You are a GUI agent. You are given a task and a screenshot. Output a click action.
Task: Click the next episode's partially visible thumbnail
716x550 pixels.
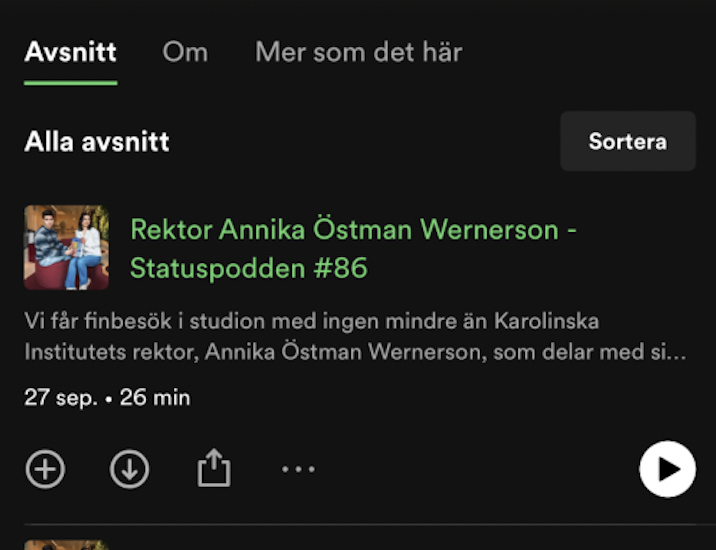(x=66, y=545)
